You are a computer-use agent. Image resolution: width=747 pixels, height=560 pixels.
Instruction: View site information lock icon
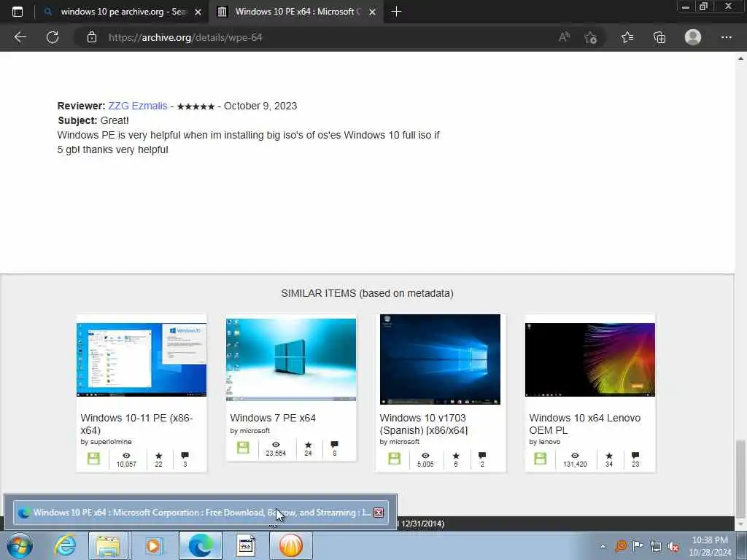coord(92,37)
